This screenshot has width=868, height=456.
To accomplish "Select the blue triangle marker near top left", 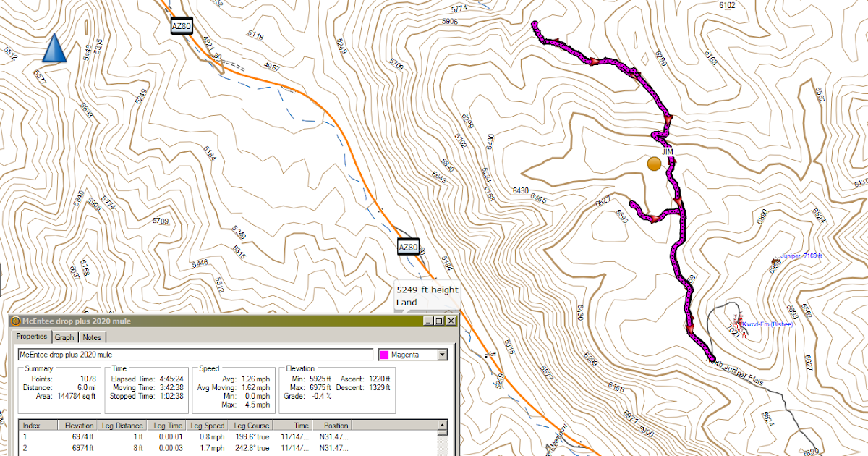I will 53,49.
